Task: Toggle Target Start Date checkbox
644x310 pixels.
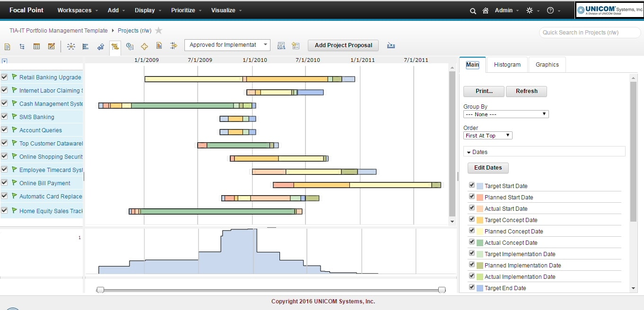Action: click(x=472, y=185)
